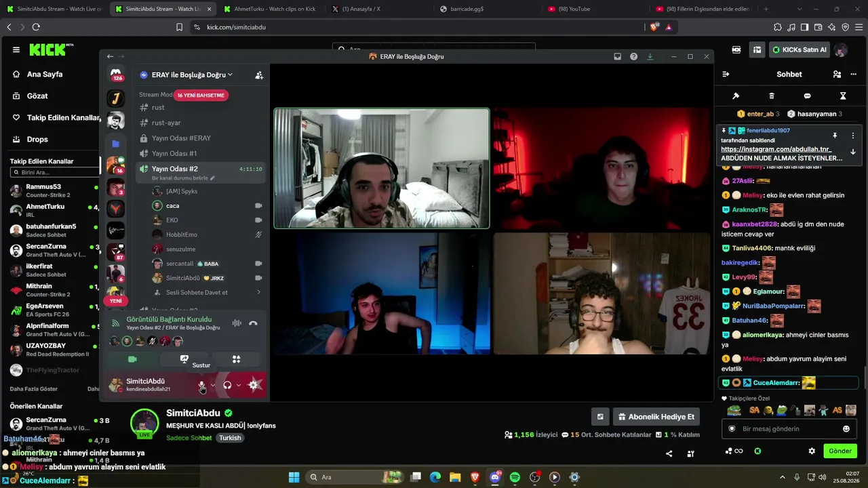This screenshot has width=868, height=488.
Task: Open Gözat in Kick sidebar
Action: [37, 96]
